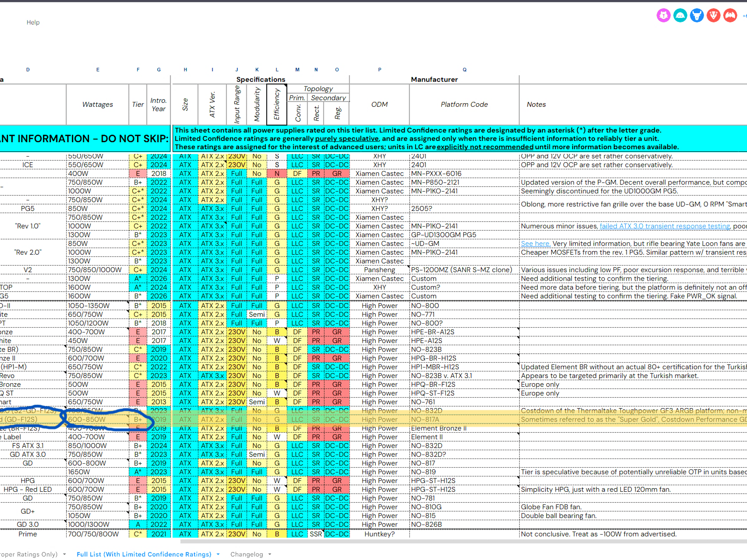Click the Specifications group header
This screenshot has height=560, width=747.
pyautogui.click(x=261, y=79)
